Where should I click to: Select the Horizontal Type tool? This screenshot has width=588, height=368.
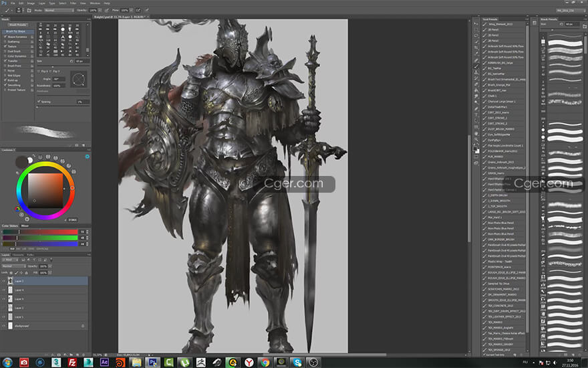tap(476, 114)
